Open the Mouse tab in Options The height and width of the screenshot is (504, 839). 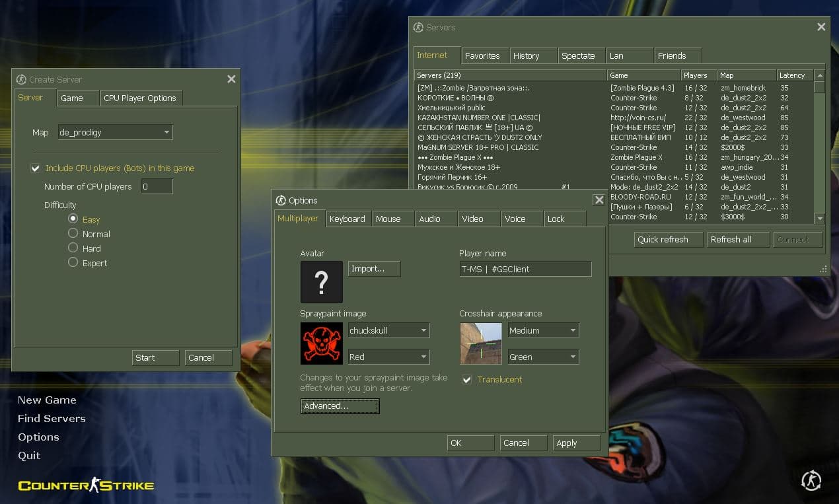(x=394, y=219)
